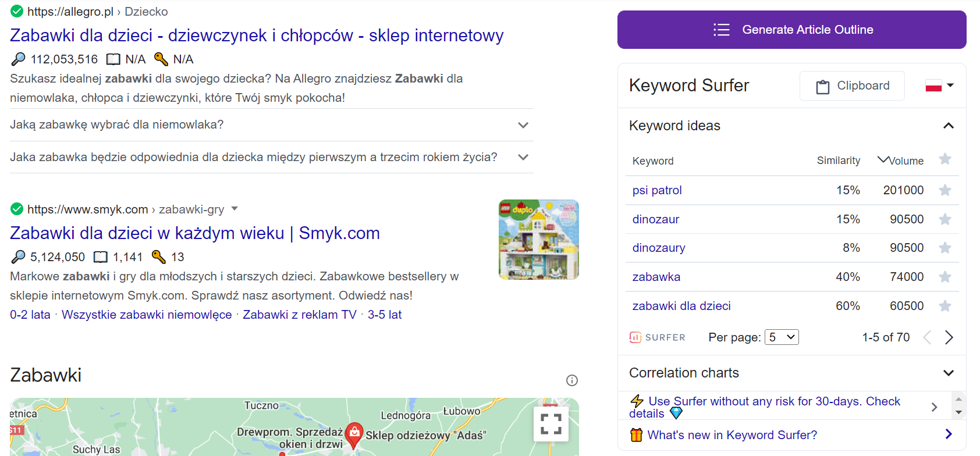This screenshot has height=456, width=980.
Task: Expand question about dziecka między pierwszym a trzecim rokiem
Action: (271, 157)
